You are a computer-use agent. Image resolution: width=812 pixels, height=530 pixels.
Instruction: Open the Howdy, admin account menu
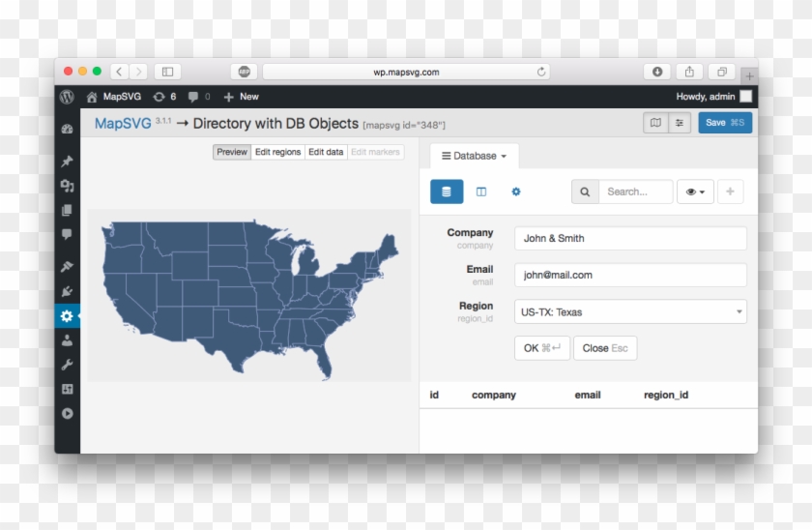(713, 97)
